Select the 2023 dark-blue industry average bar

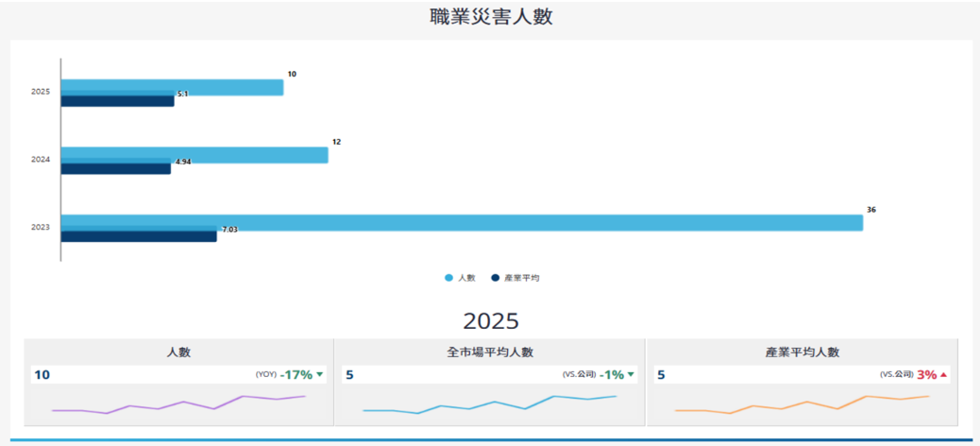coord(139,236)
